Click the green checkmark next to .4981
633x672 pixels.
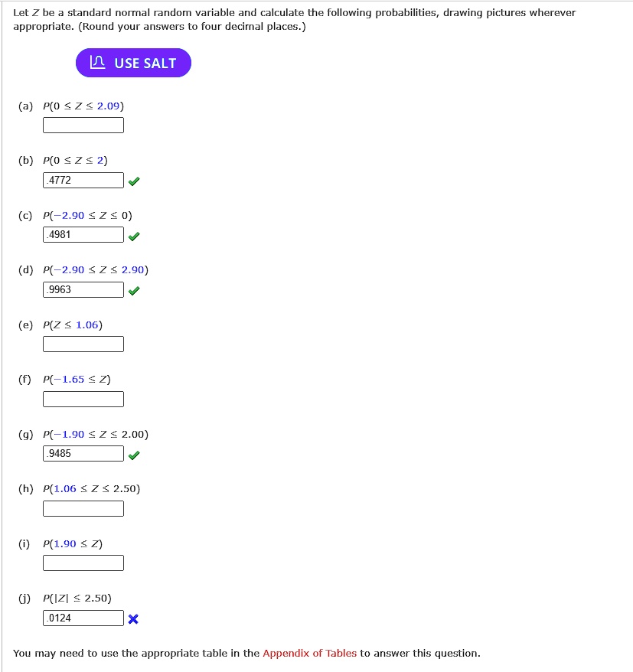[x=134, y=236]
